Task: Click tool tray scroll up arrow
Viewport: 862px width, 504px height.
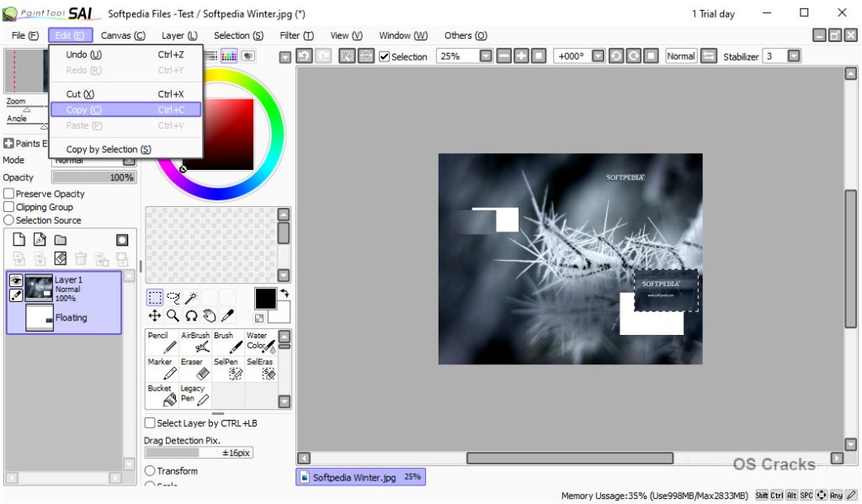Action: tap(285, 337)
